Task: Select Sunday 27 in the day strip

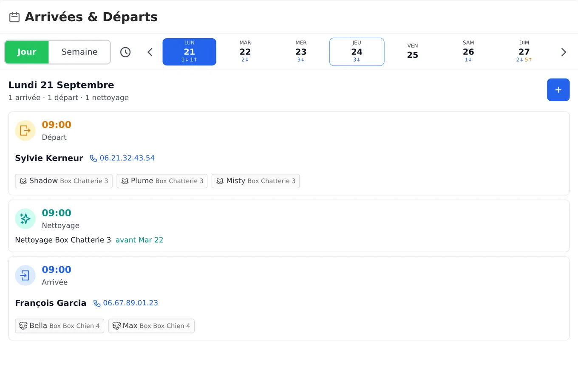Action: click(x=524, y=52)
